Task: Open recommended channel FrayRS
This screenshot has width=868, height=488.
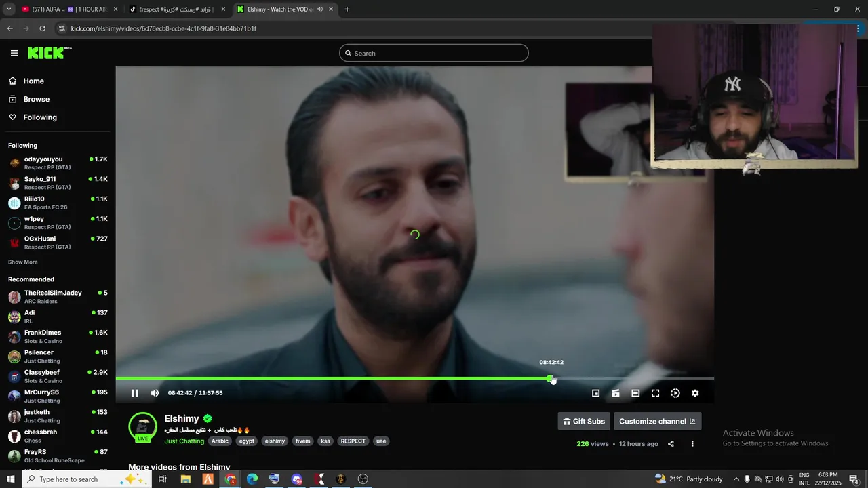Action: pos(58,455)
